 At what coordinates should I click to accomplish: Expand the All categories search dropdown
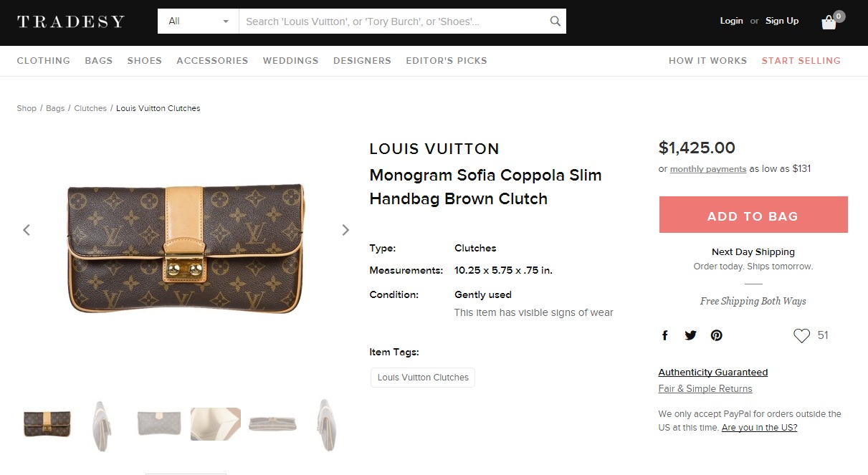(198, 21)
